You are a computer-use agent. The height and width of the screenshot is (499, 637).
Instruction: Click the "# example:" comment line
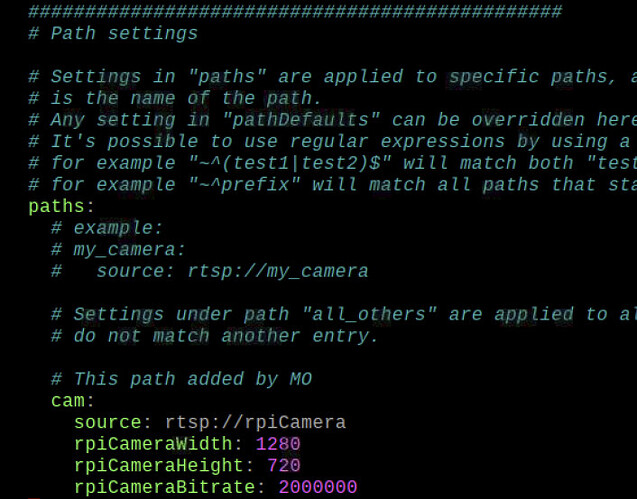coord(107,228)
